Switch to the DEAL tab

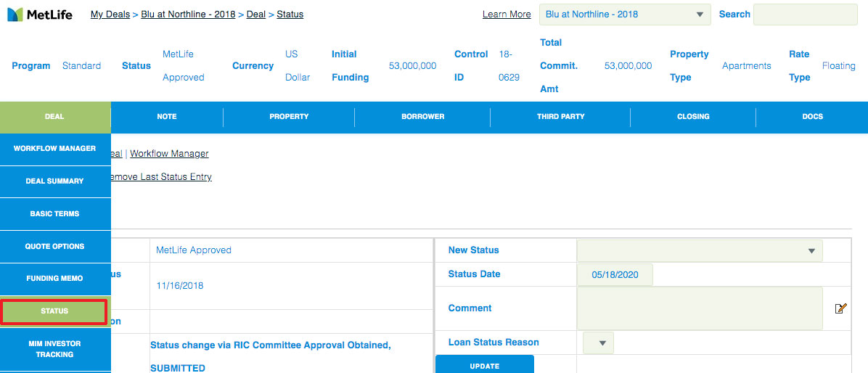pyautogui.click(x=55, y=117)
